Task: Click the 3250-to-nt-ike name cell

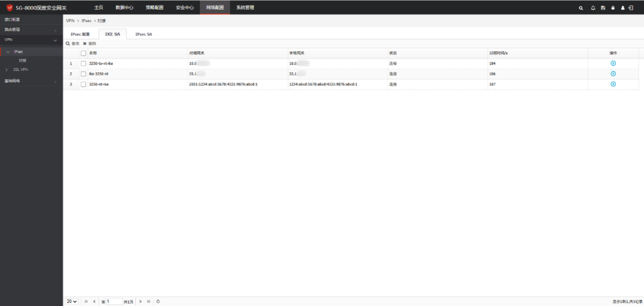Action: tap(101, 64)
